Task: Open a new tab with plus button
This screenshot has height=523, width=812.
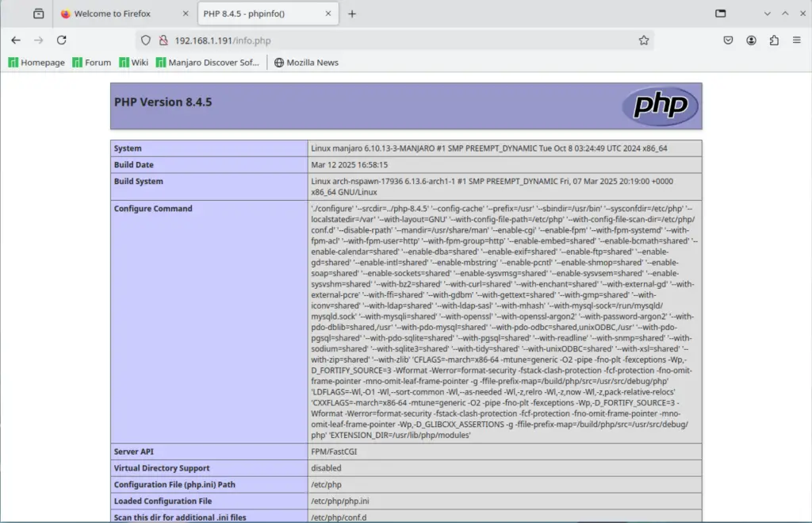Action: 352,13
